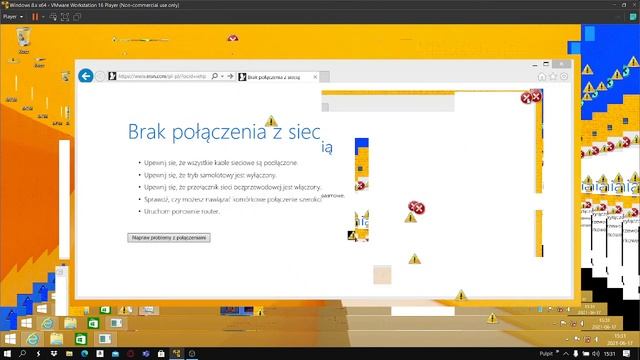Open a new tab in Internet Explorer

[324, 77]
